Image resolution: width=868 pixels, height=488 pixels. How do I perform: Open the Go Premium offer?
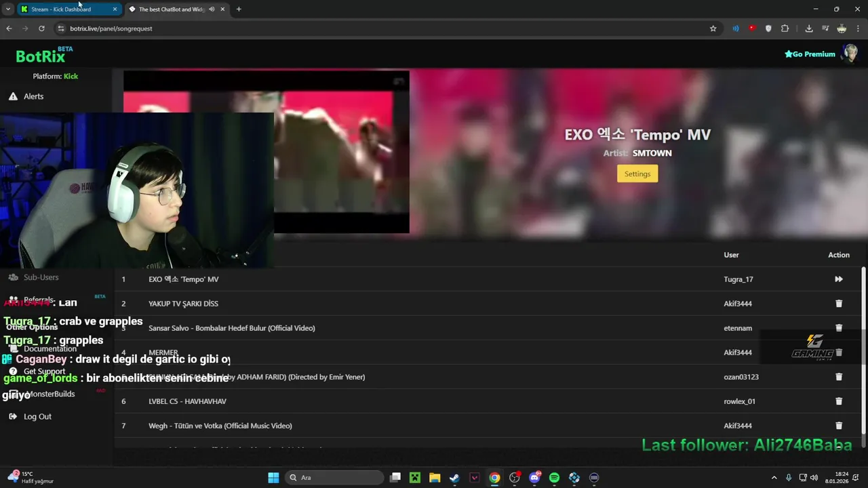coord(810,54)
